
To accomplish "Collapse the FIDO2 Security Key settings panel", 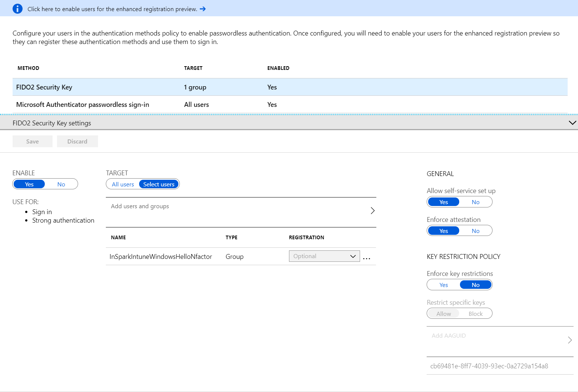I will pos(572,123).
